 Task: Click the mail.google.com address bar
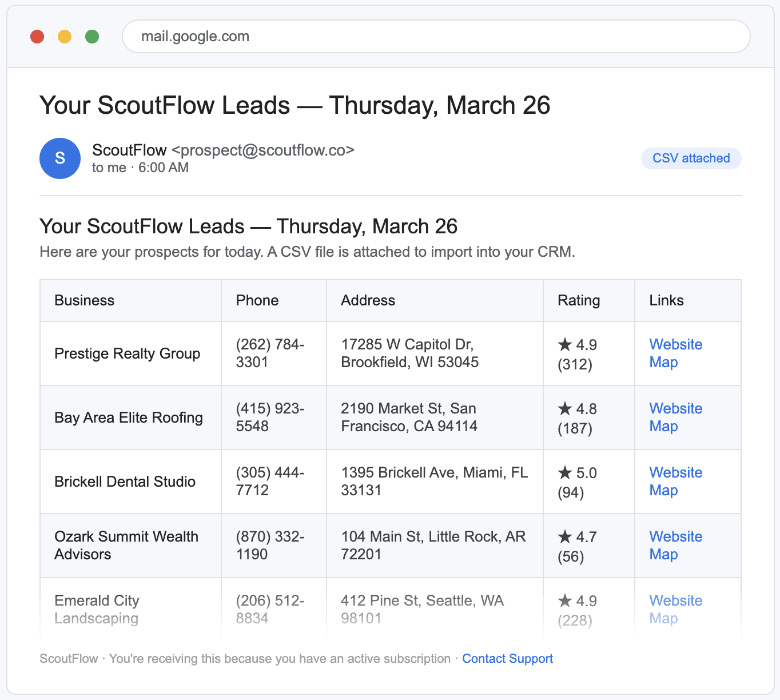point(436,37)
